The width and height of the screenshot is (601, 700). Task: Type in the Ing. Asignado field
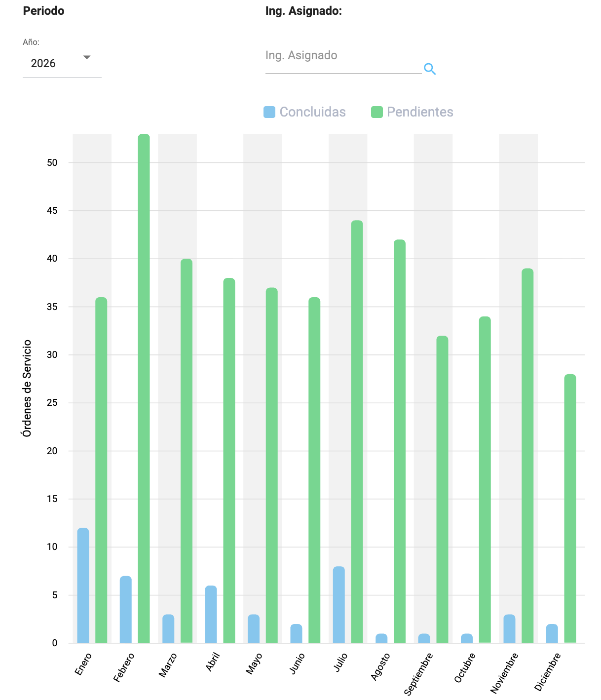[x=343, y=56]
